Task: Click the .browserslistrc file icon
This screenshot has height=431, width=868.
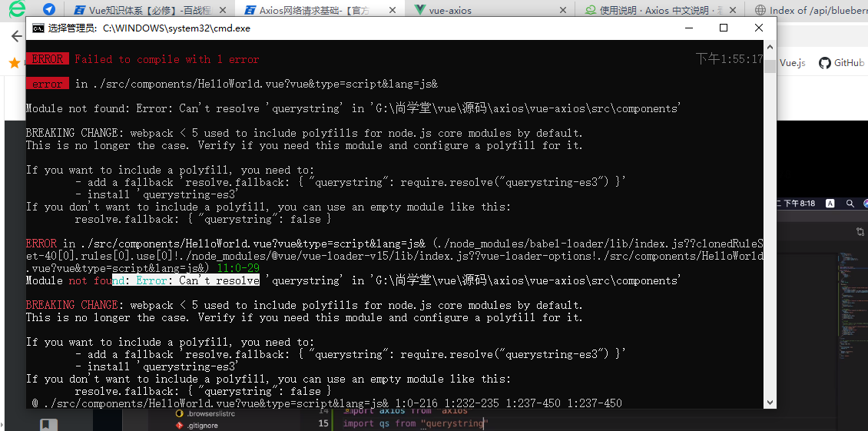Action: [x=179, y=413]
